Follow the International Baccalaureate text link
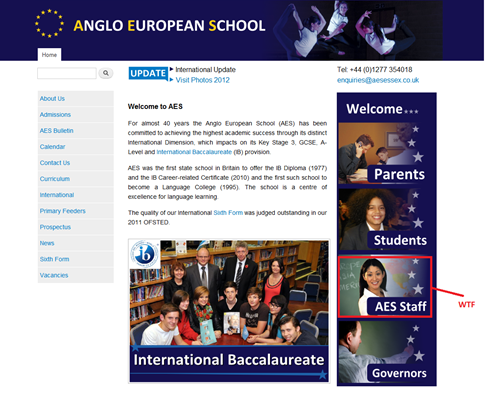The image size is (500, 395). pos(194,152)
